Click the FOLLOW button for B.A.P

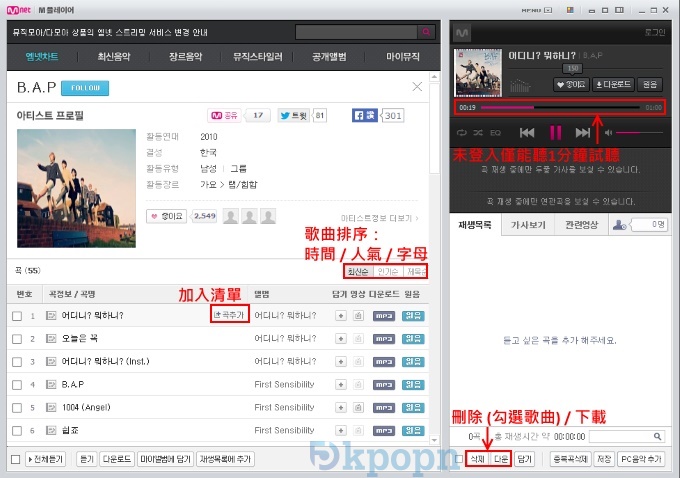[85, 88]
